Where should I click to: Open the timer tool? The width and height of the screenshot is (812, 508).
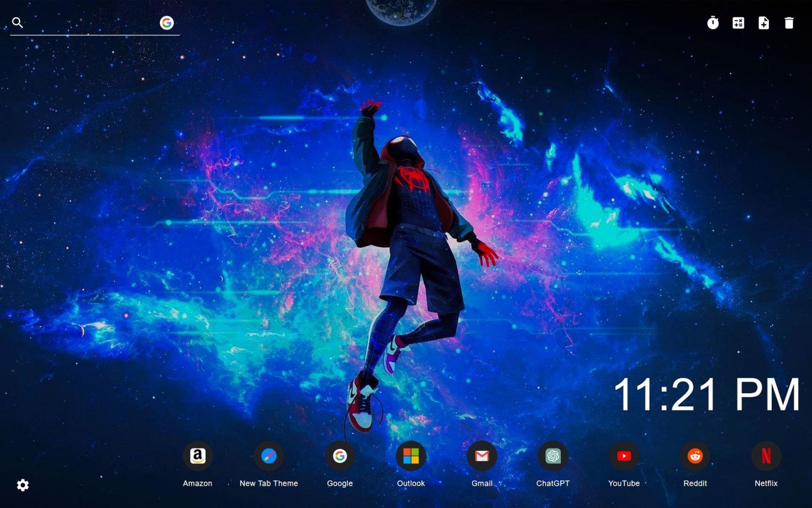coord(713,23)
